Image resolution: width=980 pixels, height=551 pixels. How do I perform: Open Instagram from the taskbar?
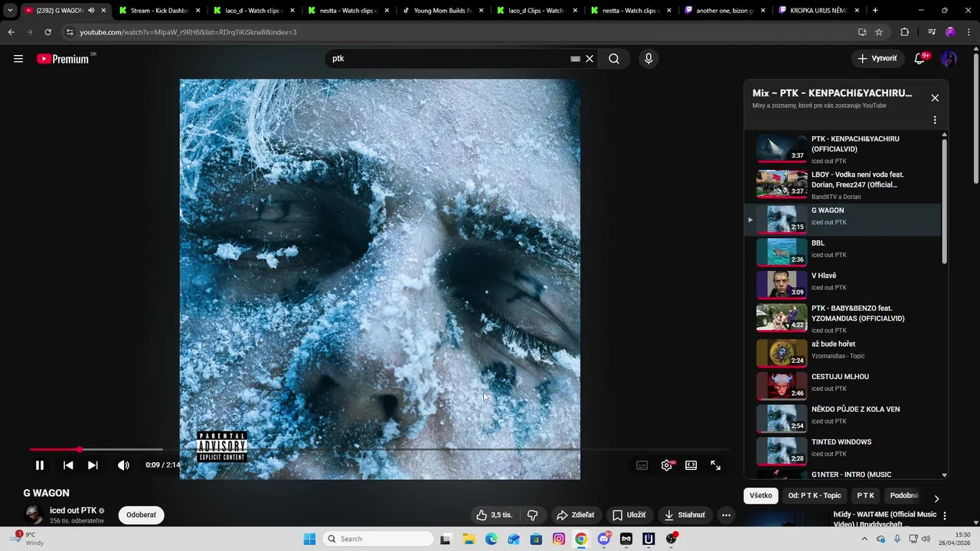pyautogui.click(x=559, y=539)
